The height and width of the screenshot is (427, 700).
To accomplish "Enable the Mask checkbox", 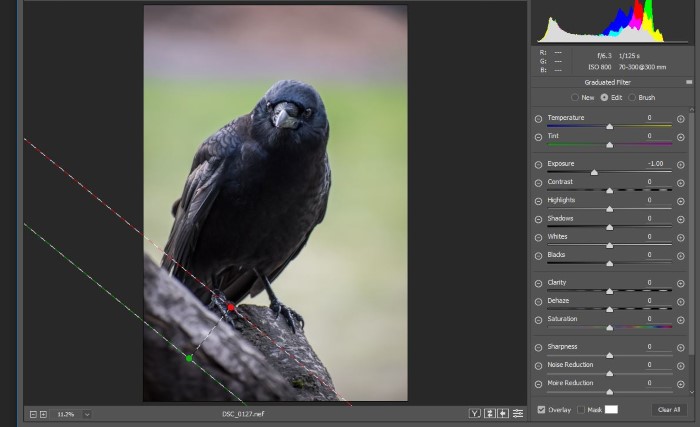I will (x=581, y=409).
